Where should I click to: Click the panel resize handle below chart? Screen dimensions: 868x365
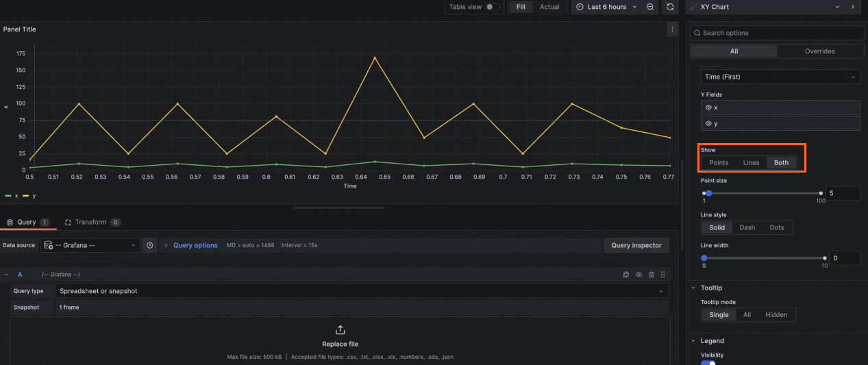click(x=338, y=207)
